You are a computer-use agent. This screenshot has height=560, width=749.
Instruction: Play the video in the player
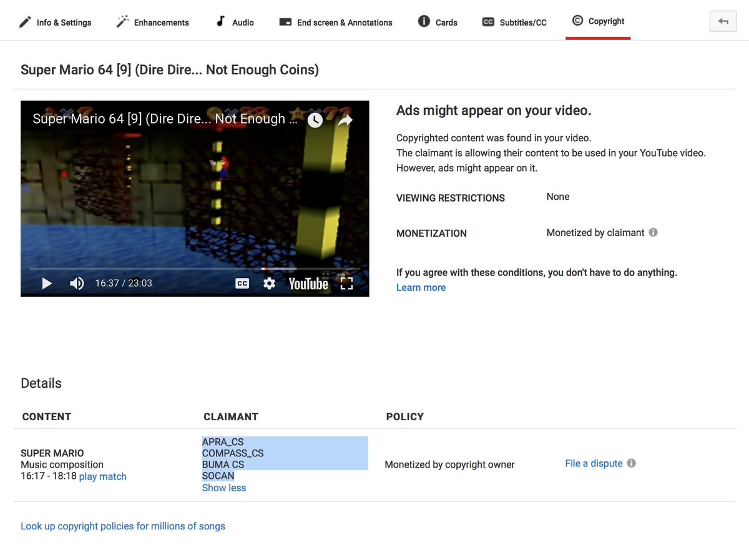tap(47, 283)
